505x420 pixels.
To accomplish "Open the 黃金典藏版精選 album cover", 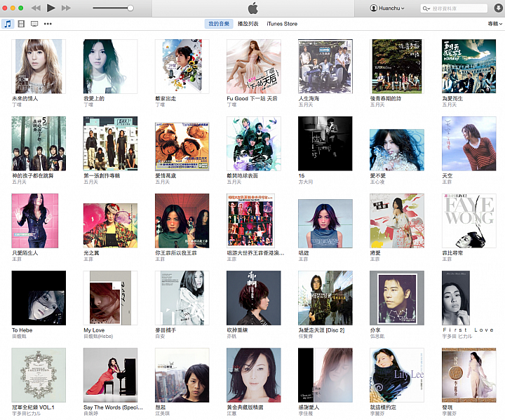I will [x=254, y=375].
